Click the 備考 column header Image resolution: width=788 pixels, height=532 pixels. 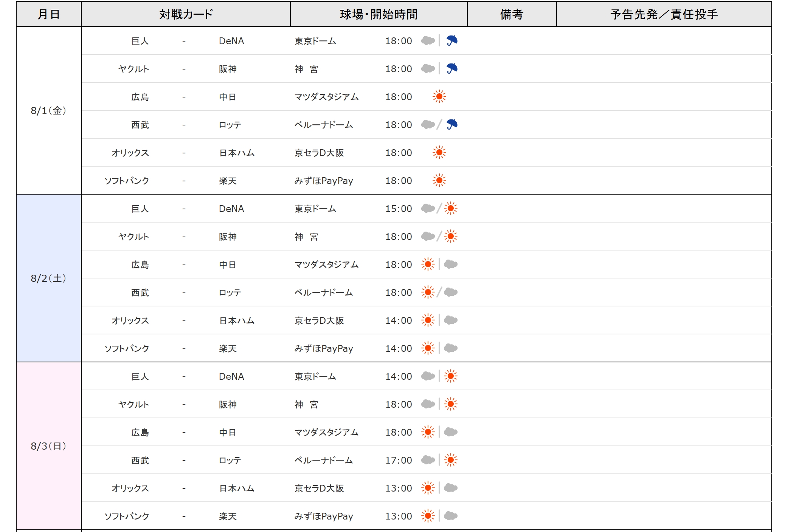tap(512, 14)
